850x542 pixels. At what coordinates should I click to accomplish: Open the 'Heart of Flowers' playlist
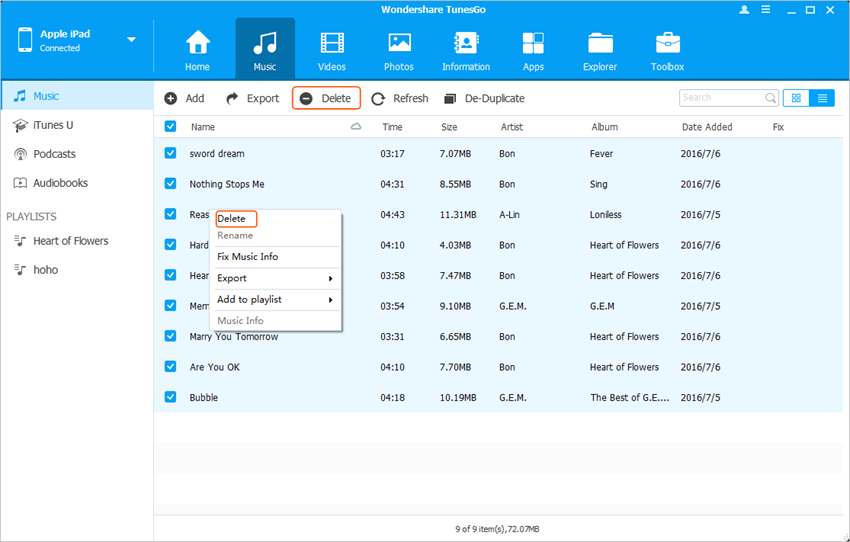(70, 241)
